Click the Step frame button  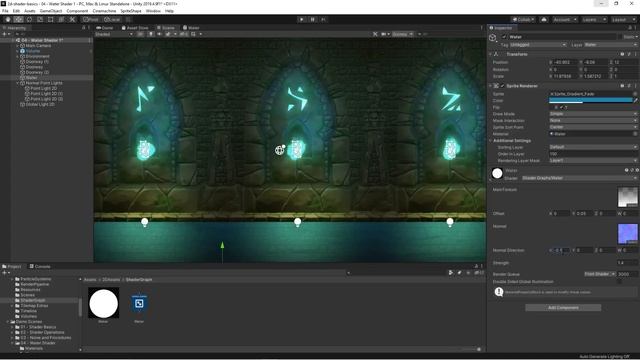tap(323, 19)
